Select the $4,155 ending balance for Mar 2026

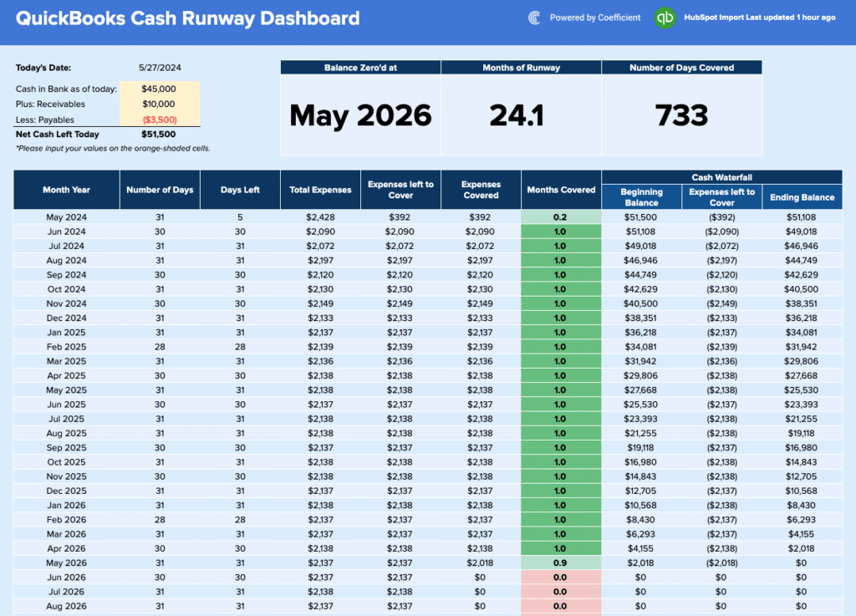(801, 533)
